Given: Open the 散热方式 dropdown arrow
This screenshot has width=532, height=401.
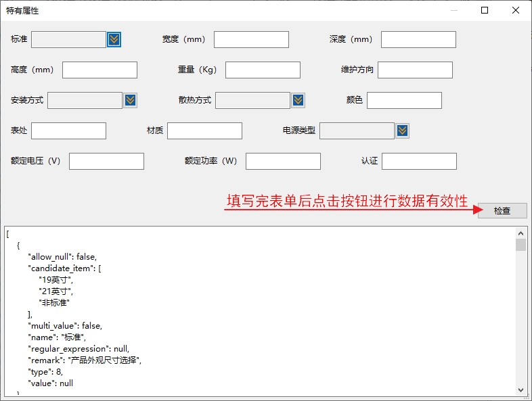Looking at the screenshot, I should [x=298, y=100].
